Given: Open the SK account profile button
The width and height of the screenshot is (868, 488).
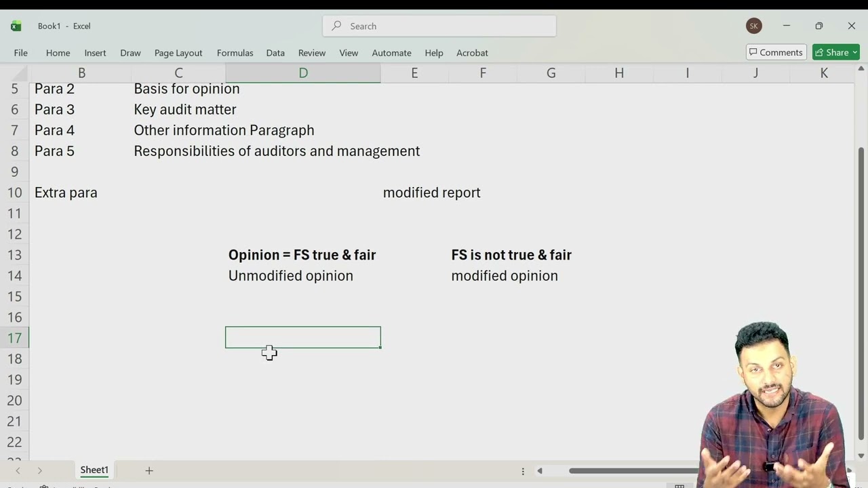Looking at the screenshot, I should click(753, 26).
